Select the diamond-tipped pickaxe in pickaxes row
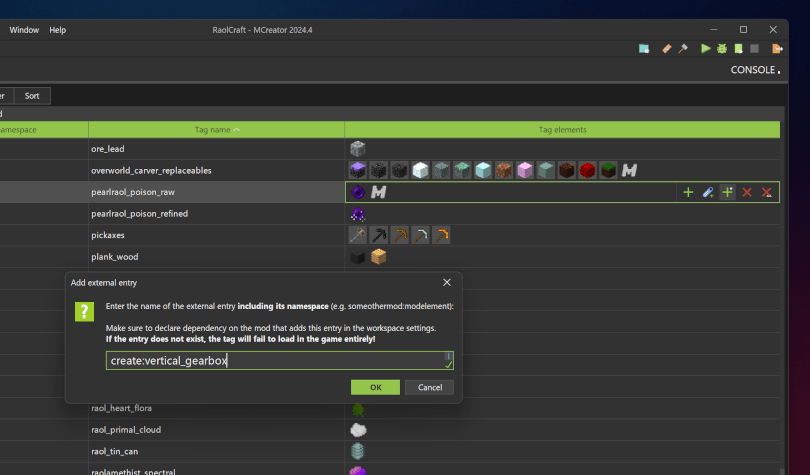This screenshot has height=475, width=810. (x=420, y=235)
